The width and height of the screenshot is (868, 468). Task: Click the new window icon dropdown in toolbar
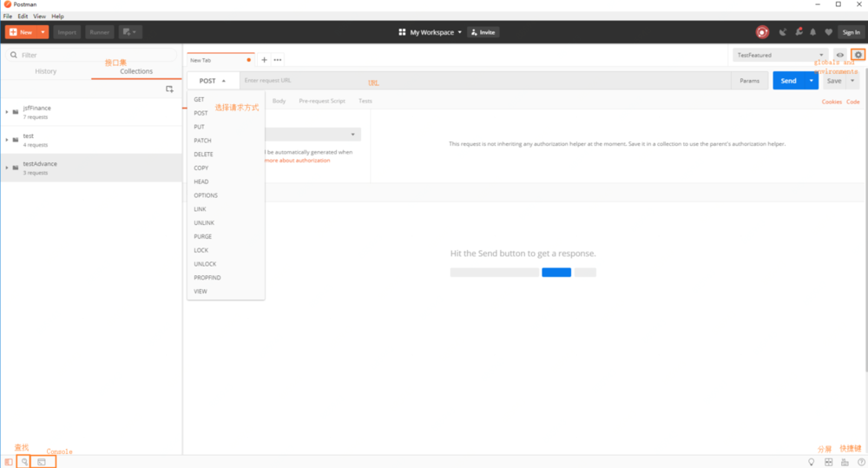click(x=129, y=32)
